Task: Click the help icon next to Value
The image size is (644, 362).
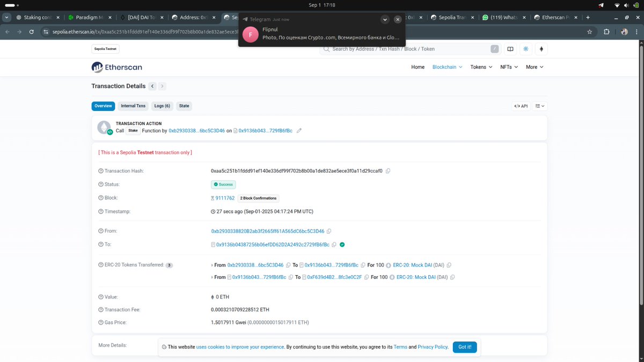Action: coord(100,297)
